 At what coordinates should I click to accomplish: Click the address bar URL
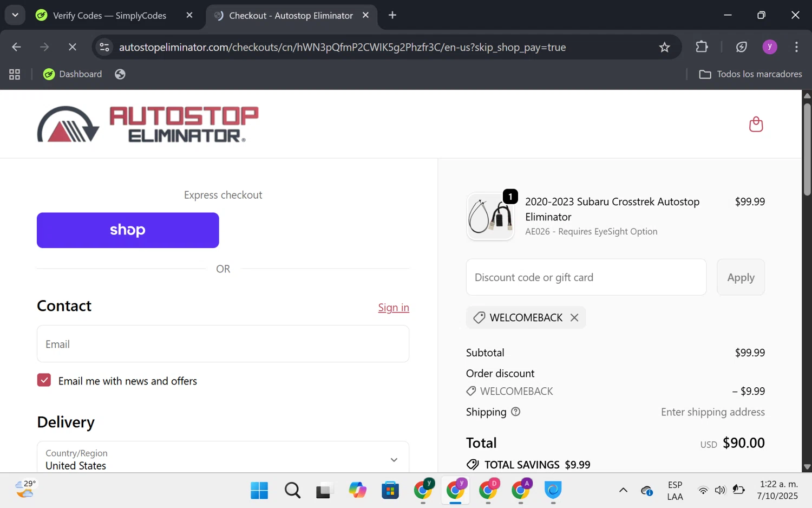[342, 47]
